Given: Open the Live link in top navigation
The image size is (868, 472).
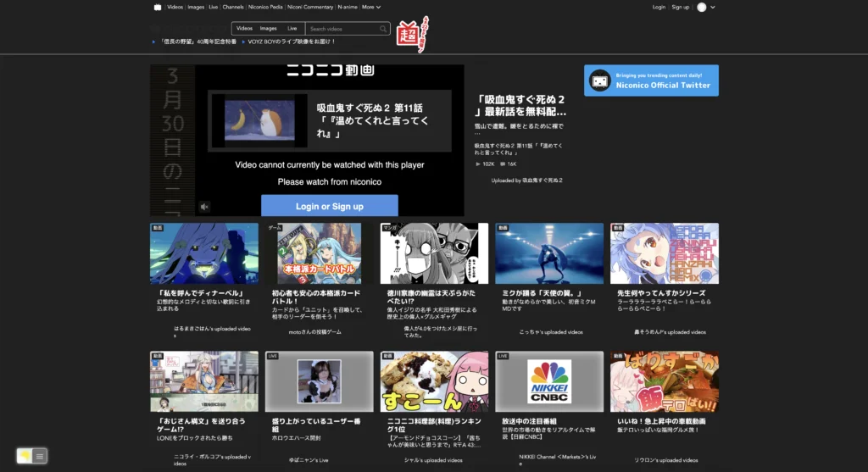Looking at the screenshot, I should tap(213, 7).
